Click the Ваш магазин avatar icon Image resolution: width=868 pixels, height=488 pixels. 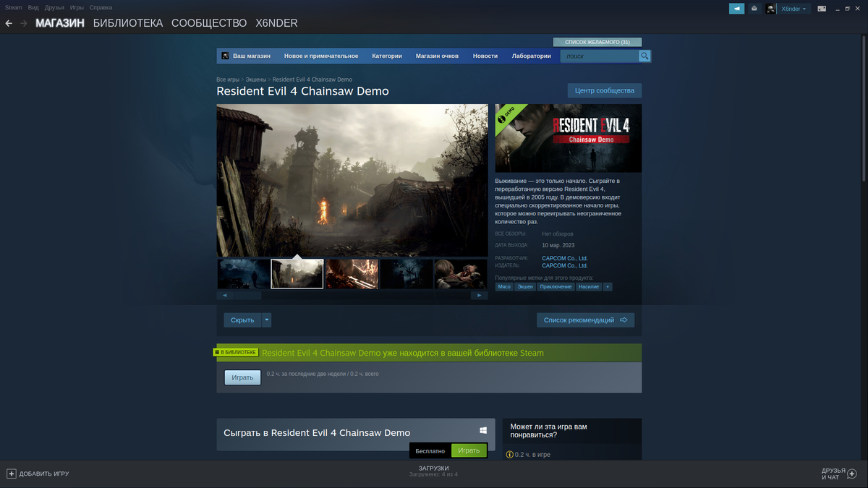point(226,56)
